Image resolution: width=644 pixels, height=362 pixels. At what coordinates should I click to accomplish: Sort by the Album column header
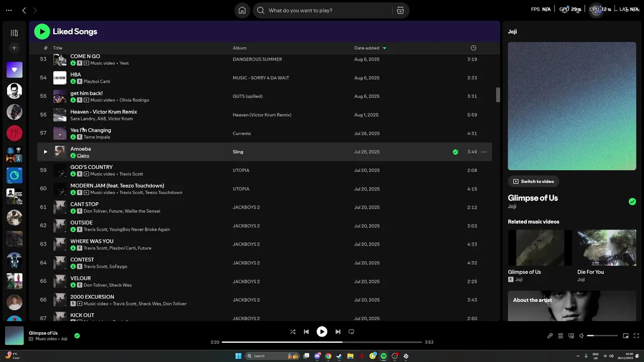239,48
